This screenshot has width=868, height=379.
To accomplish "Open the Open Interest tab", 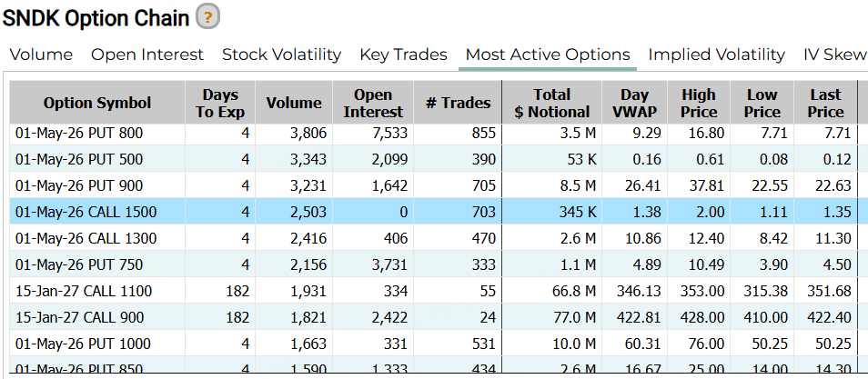I will [x=147, y=55].
